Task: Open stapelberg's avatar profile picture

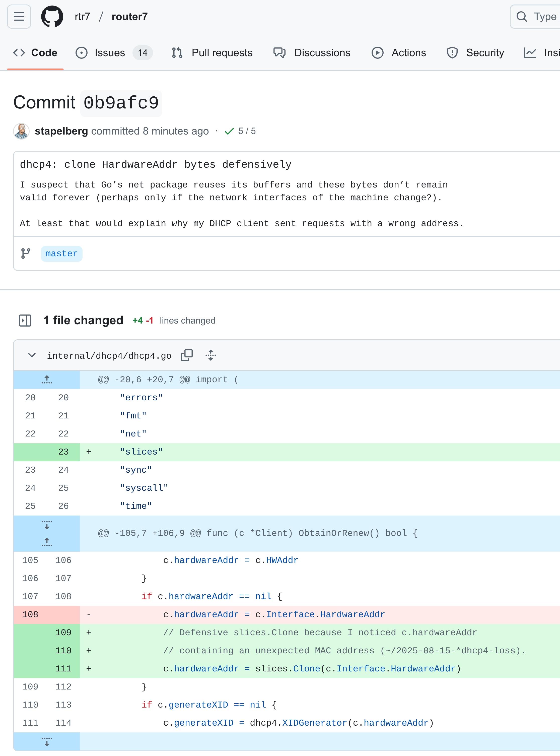Action: coord(21,131)
